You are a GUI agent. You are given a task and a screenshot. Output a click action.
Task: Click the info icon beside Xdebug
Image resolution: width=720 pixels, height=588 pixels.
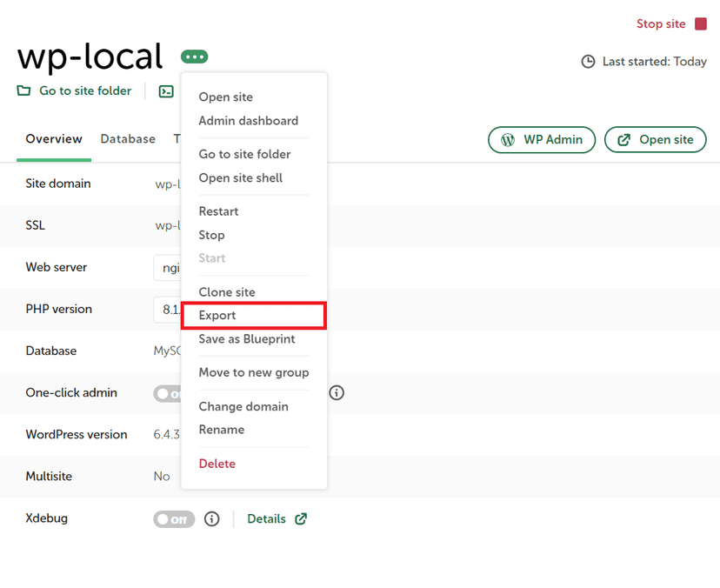pyautogui.click(x=211, y=518)
